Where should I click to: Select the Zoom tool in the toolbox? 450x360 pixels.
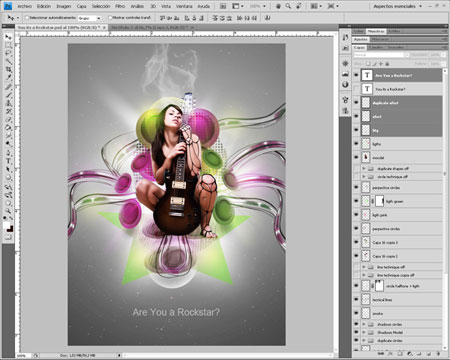tap(8, 211)
